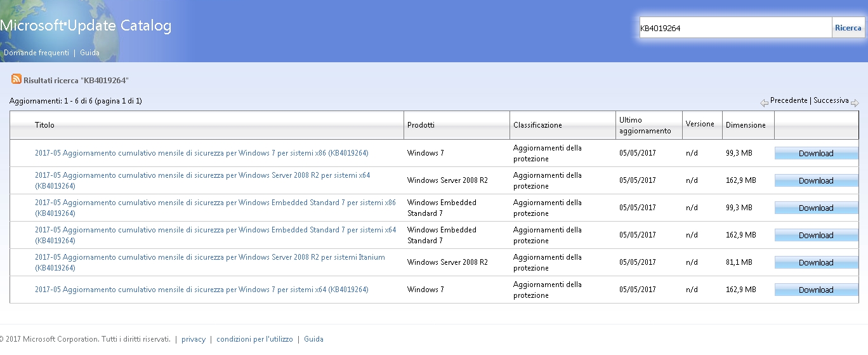Focus the KB4019264 search input field
Screen dimensions: 868x355
pos(735,28)
